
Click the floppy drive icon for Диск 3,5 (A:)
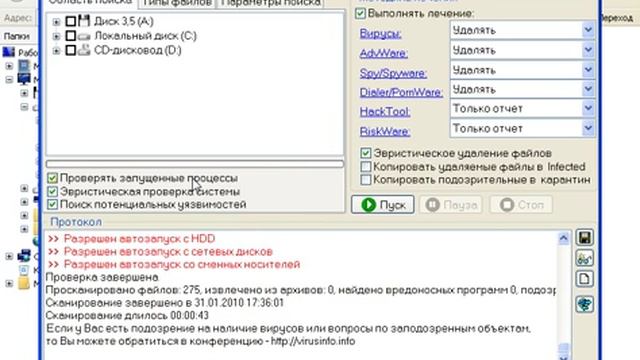pyautogui.click(x=84, y=20)
